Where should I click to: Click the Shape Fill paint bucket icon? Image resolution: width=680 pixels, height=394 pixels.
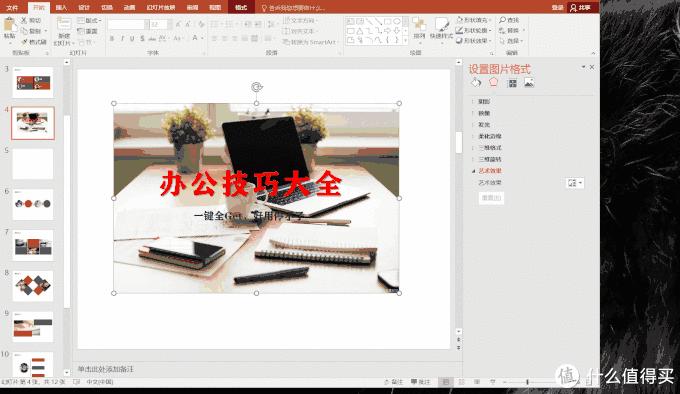point(460,20)
